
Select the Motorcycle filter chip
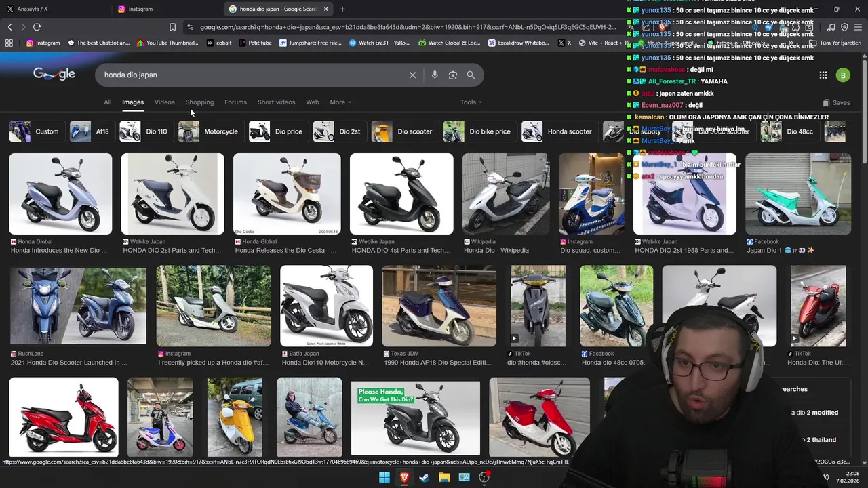210,131
